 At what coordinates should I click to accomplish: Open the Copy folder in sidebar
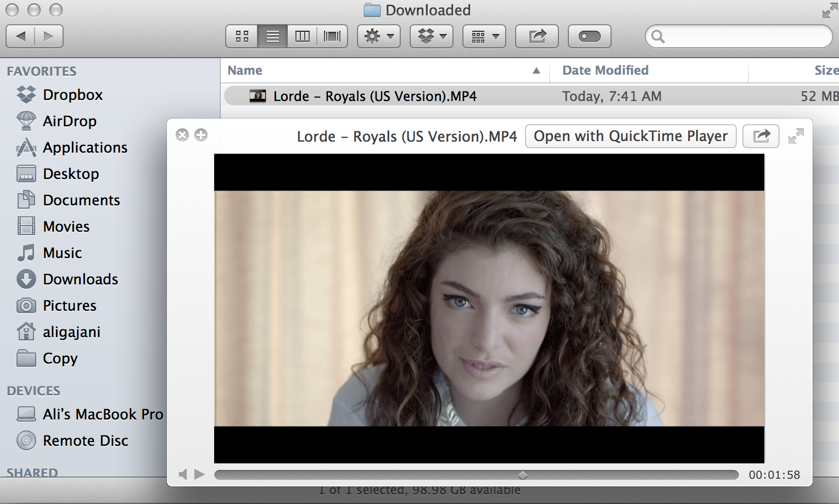[x=60, y=359]
